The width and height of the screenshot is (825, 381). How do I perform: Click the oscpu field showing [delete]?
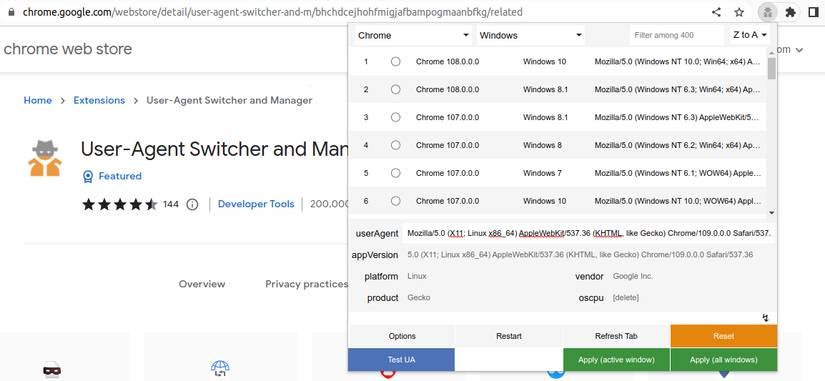[x=692, y=298]
